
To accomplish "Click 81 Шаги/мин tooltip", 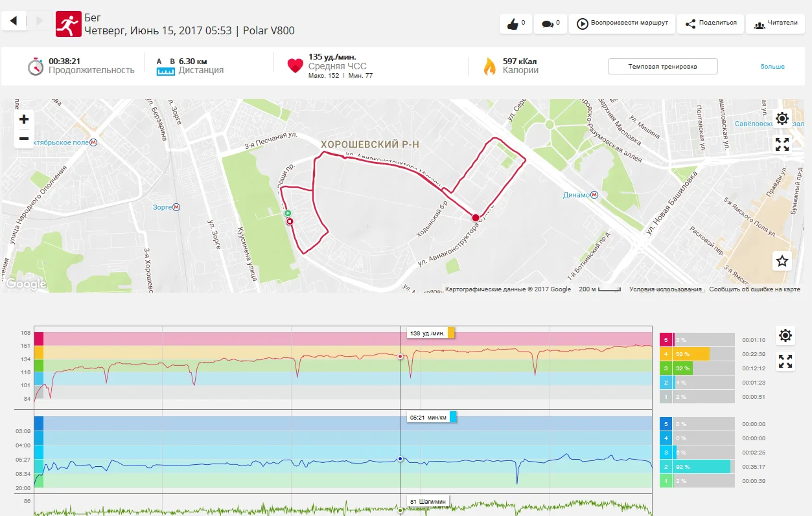I will pyautogui.click(x=428, y=501).
